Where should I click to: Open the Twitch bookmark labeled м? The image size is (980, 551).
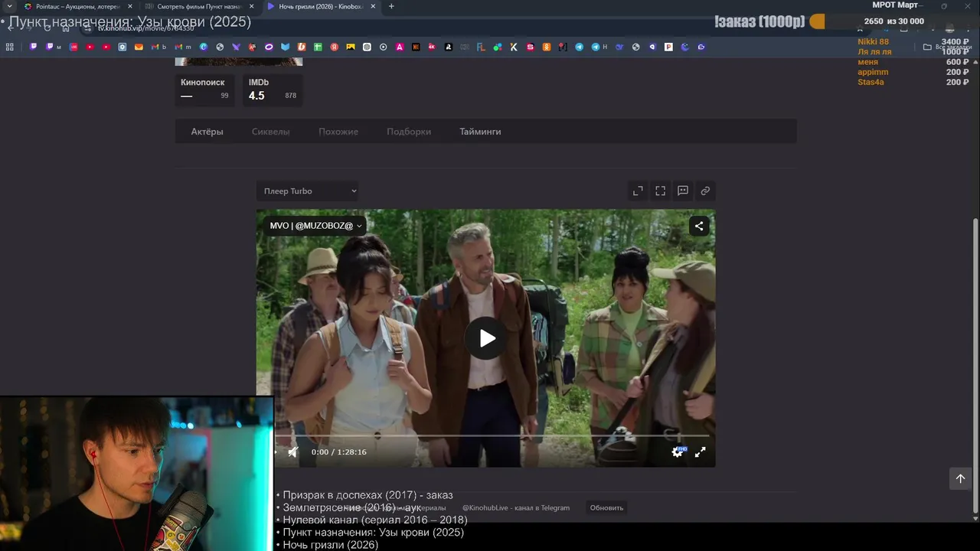click(53, 47)
